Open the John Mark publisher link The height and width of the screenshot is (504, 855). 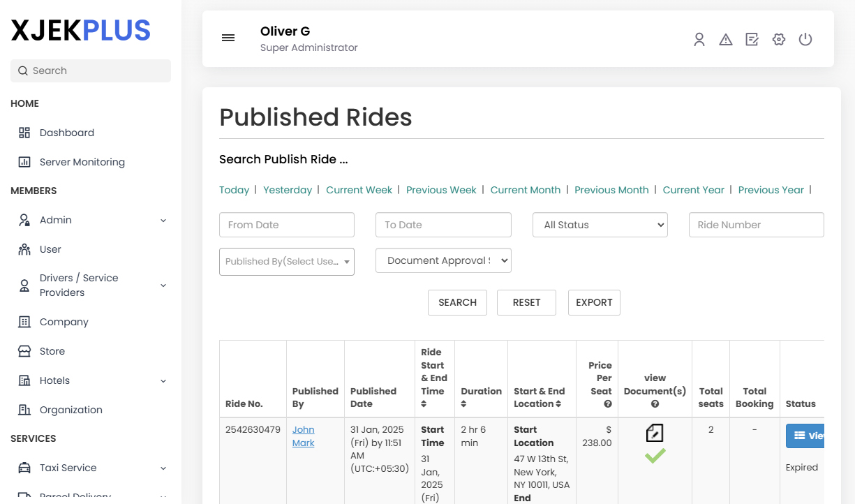point(303,436)
